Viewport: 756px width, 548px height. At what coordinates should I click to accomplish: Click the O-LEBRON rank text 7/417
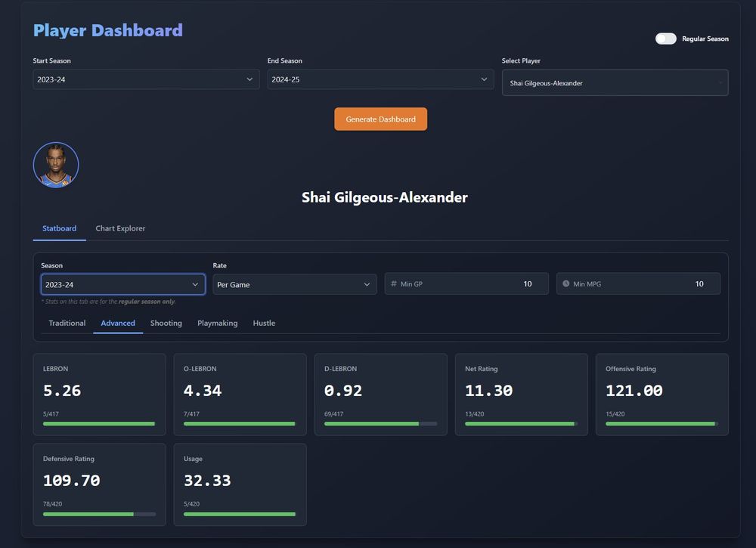191,414
